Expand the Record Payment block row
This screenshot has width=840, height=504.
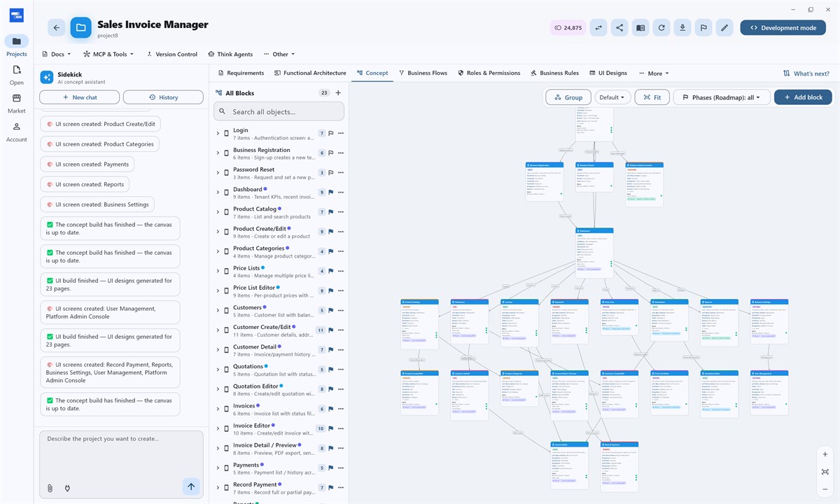[x=218, y=487]
